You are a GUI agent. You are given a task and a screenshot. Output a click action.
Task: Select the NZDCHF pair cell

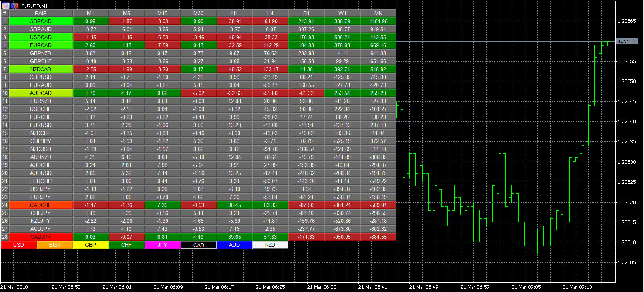point(41,133)
